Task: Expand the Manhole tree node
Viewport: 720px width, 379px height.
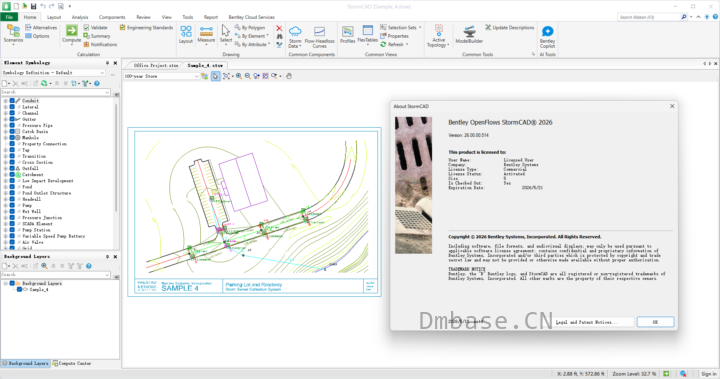Action: (6, 137)
